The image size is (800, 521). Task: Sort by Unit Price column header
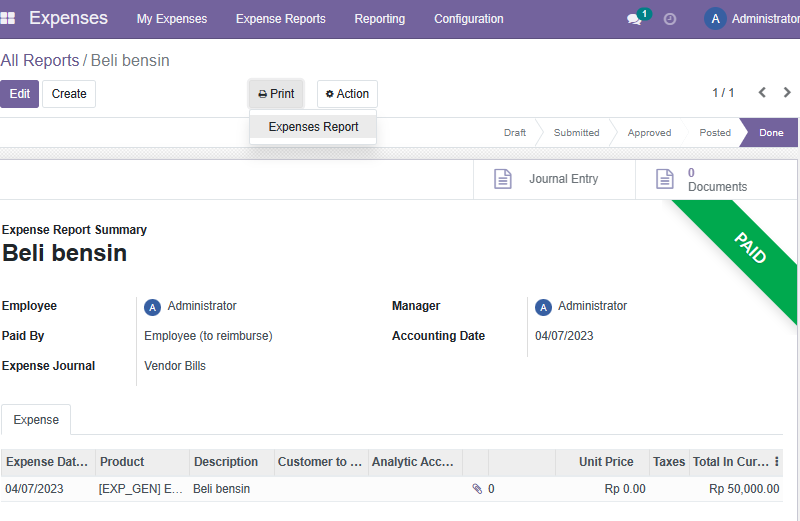[603, 462]
